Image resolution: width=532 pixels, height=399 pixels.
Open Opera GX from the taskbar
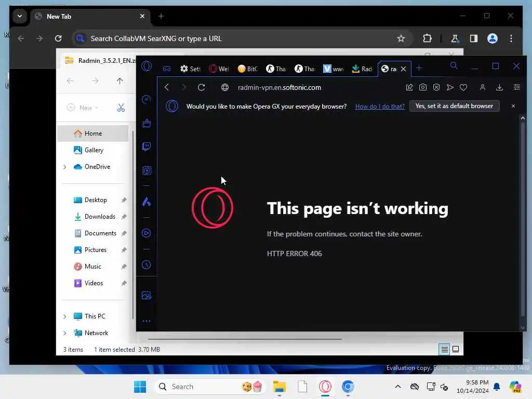[x=325, y=387]
